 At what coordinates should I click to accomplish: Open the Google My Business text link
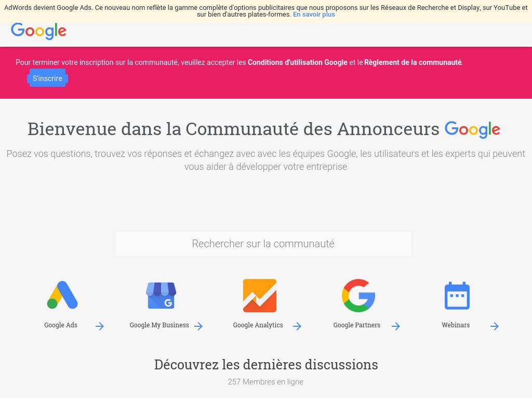click(159, 325)
